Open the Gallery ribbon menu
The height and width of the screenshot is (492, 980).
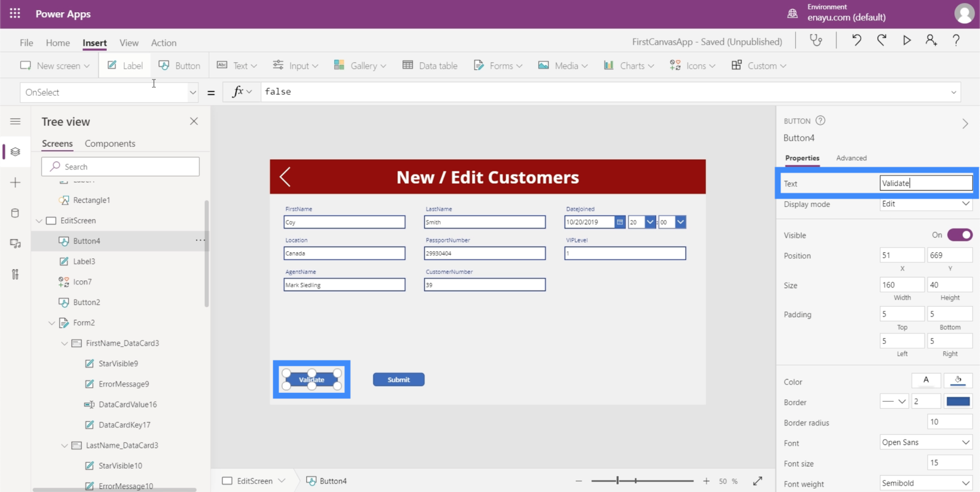pos(360,65)
